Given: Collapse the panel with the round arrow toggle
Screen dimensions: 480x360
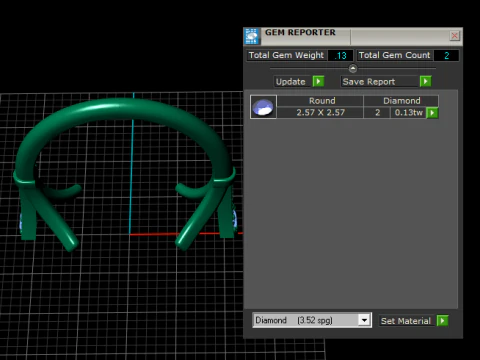Looking at the screenshot, I should coord(353,68).
